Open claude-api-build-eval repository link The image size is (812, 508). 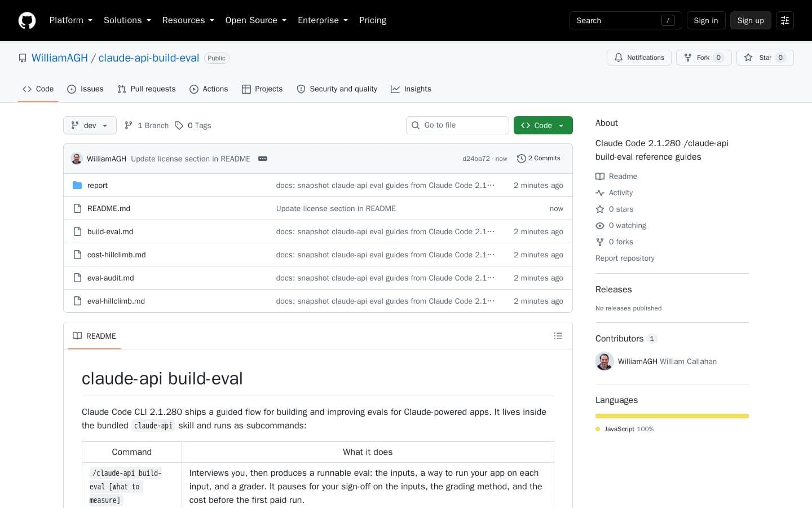[x=149, y=58]
